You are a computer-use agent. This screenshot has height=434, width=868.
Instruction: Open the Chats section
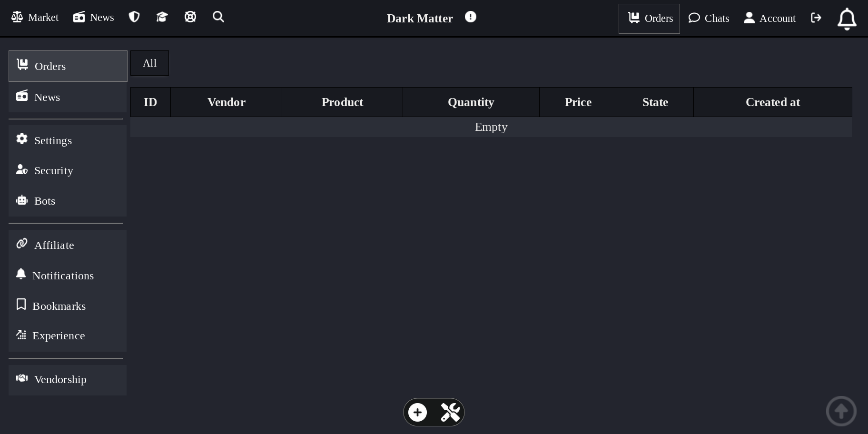pyautogui.click(x=709, y=18)
